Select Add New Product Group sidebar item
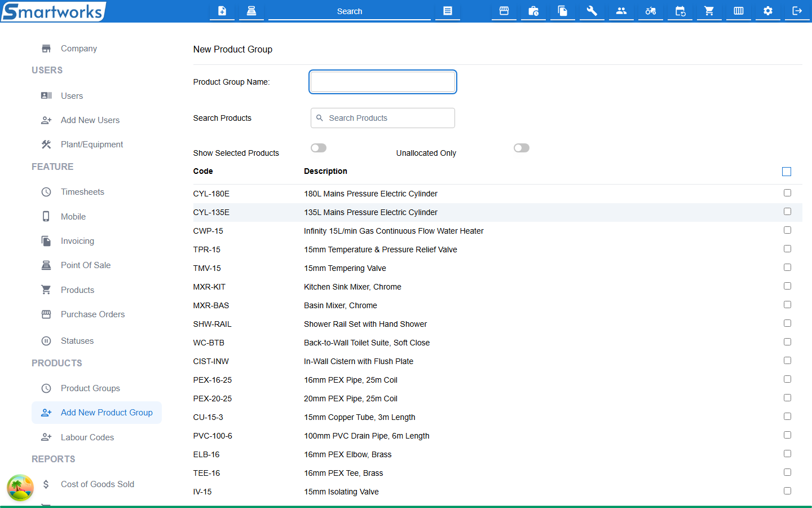The width and height of the screenshot is (812, 508). tap(96, 413)
